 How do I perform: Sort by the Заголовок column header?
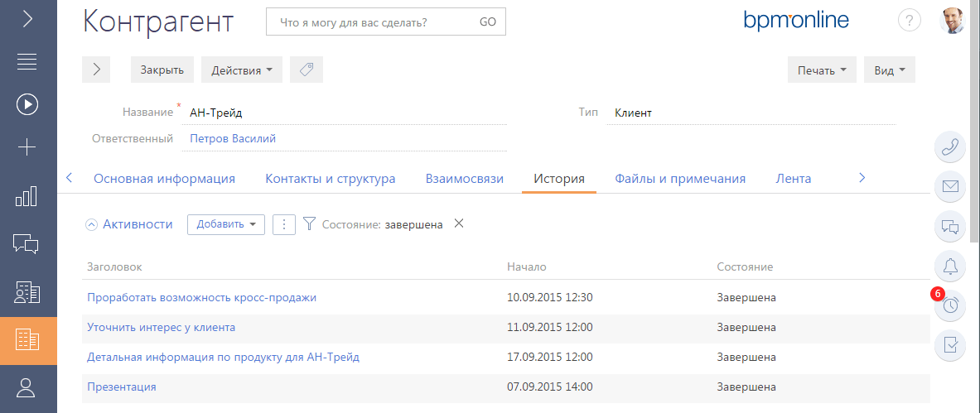(114, 267)
